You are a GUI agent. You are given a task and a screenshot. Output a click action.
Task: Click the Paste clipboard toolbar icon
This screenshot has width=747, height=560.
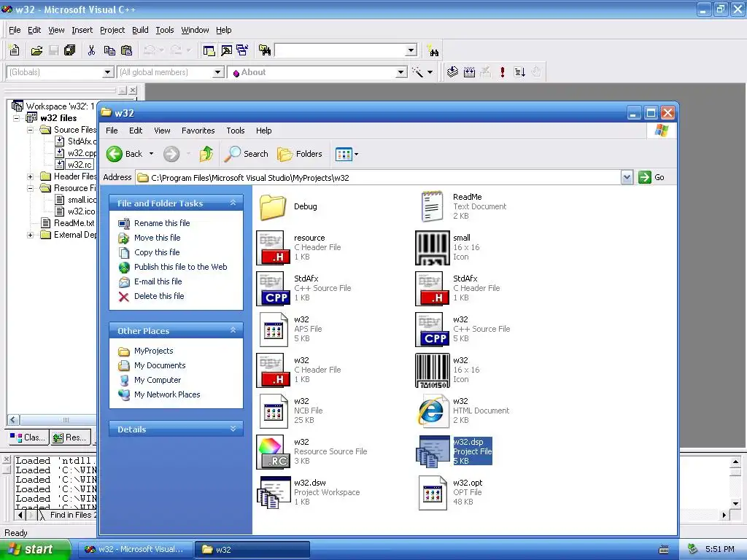(x=126, y=50)
